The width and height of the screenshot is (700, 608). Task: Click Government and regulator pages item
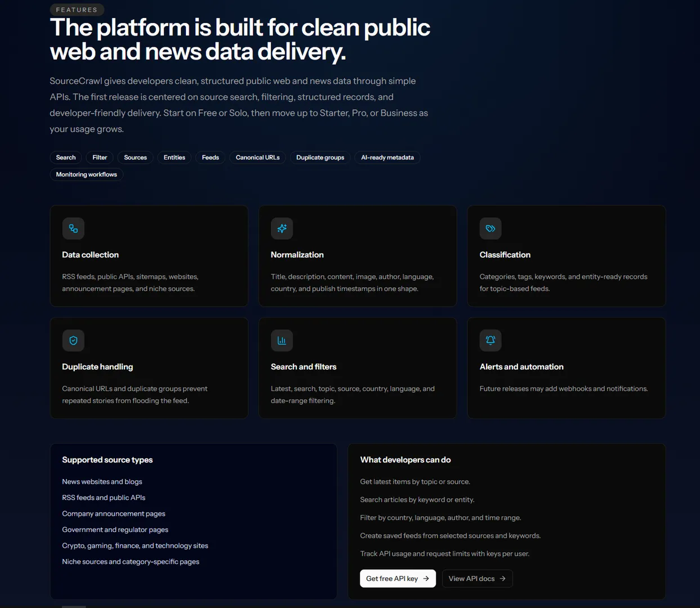115,530
